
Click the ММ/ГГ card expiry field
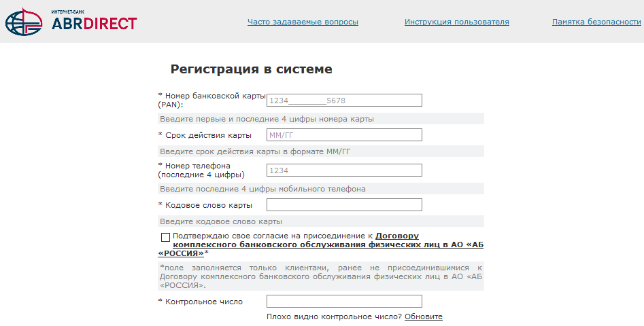click(344, 135)
